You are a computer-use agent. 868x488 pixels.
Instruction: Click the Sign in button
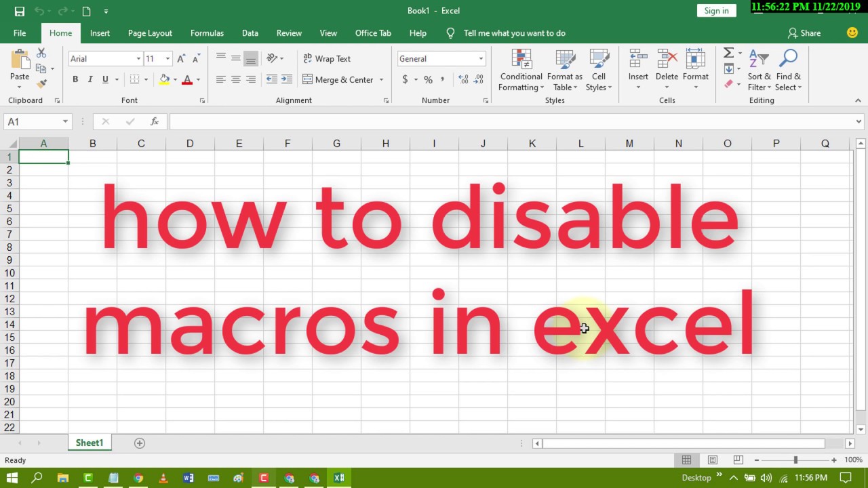click(716, 11)
